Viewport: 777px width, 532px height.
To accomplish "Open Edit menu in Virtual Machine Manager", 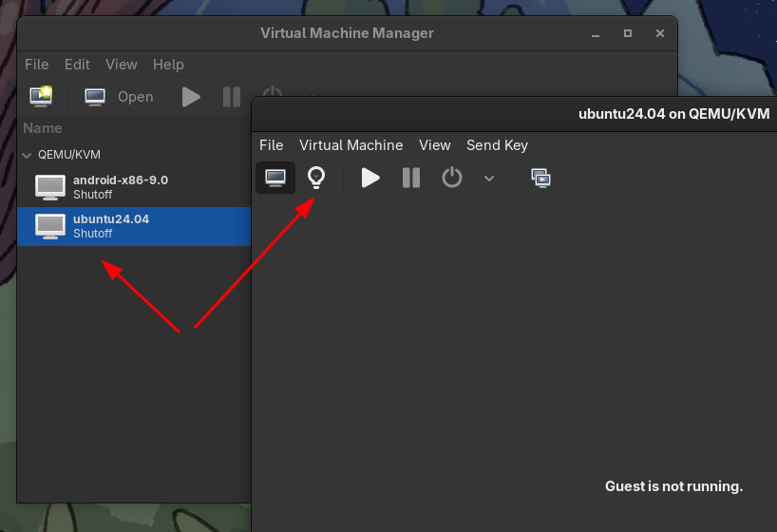I will point(77,65).
